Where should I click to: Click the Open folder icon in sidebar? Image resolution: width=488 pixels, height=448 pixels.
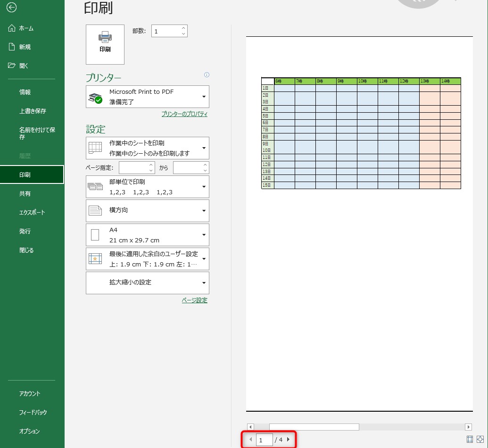[x=11, y=66]
